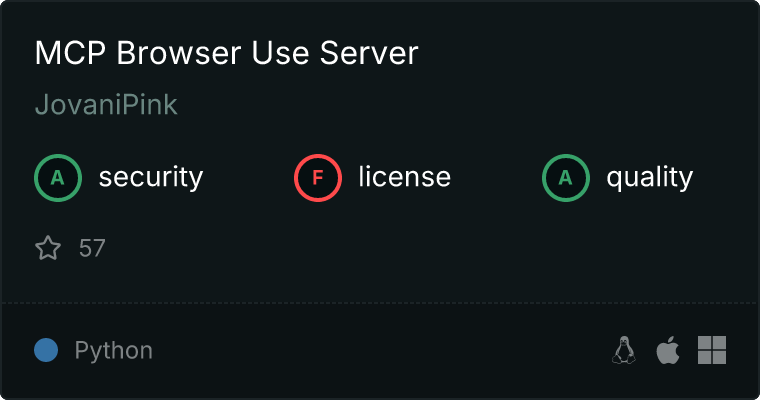
Task: Select the security rating label
Action: (x=150, y=178)
